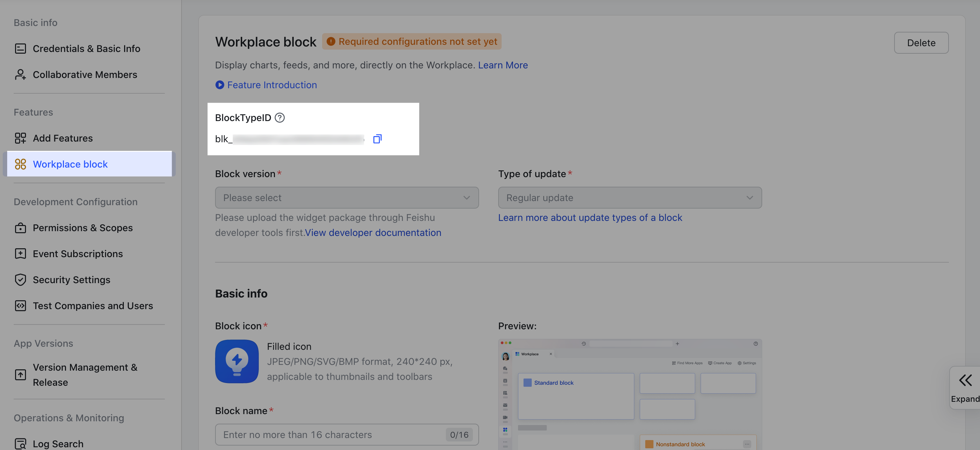This screenshot has height=450, width=980.
Task: Go to Permissions & Scopes
Action: point(82,228)
